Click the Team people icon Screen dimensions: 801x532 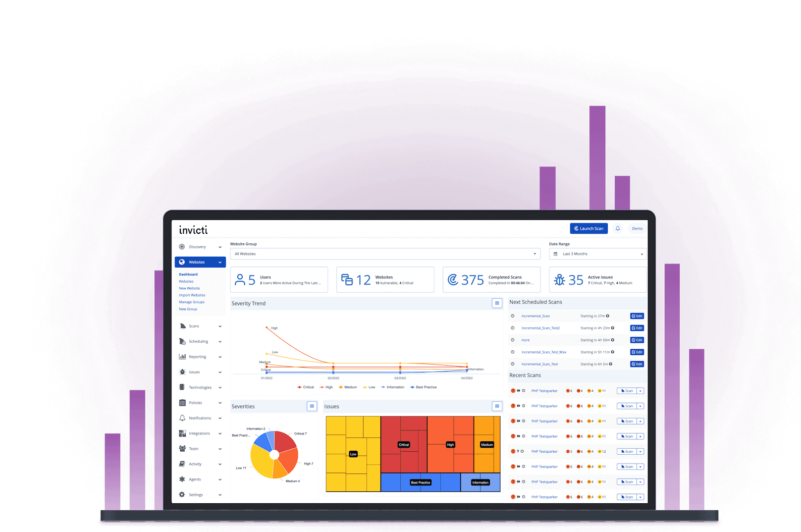(182, 448)
